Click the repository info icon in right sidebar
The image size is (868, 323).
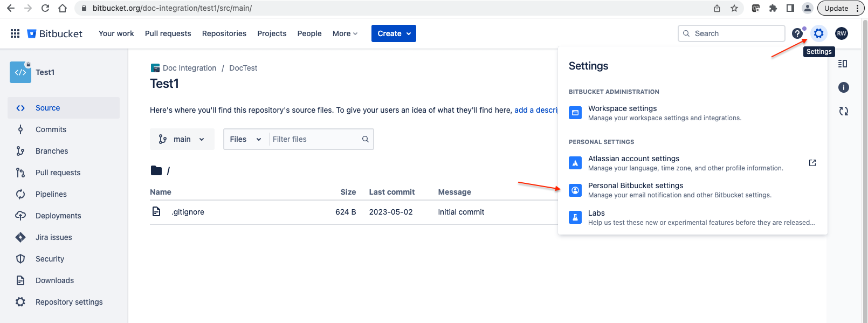tap(844, 87)
